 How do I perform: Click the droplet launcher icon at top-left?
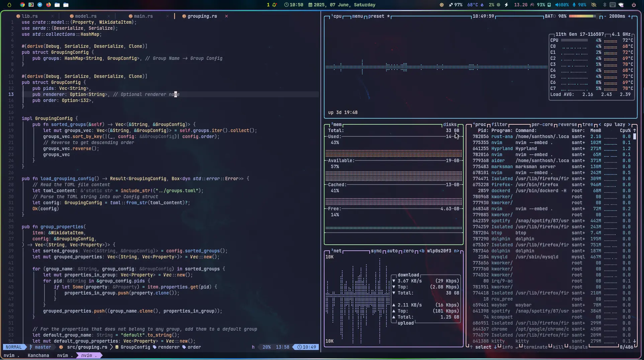coord(9,5)
